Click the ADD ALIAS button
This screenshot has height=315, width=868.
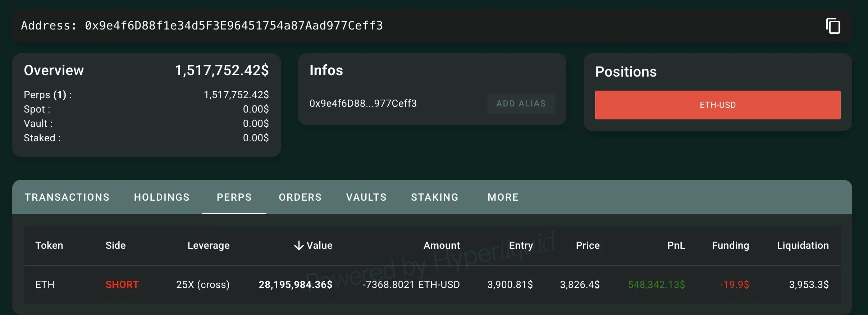tap(521, 104)
